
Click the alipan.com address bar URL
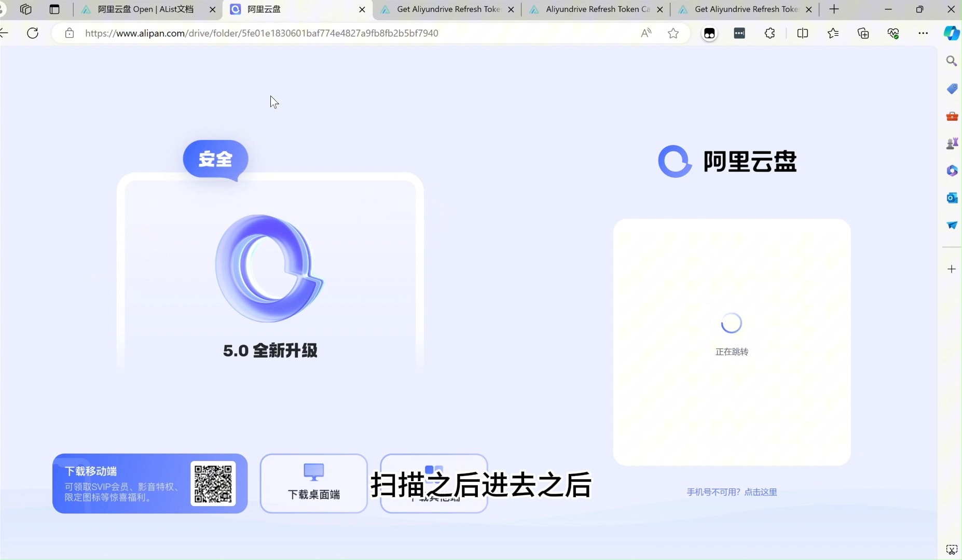262,33
